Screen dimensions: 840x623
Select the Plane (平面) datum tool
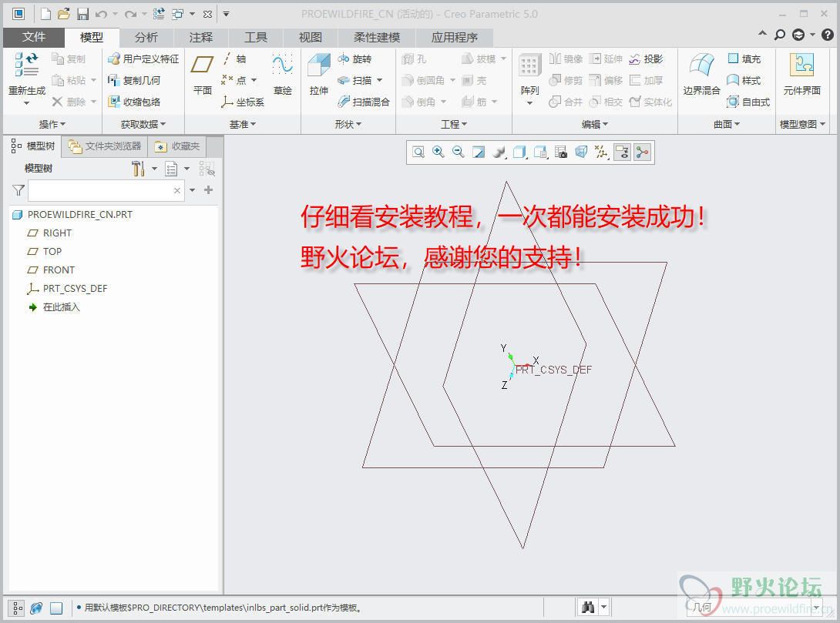203,74
